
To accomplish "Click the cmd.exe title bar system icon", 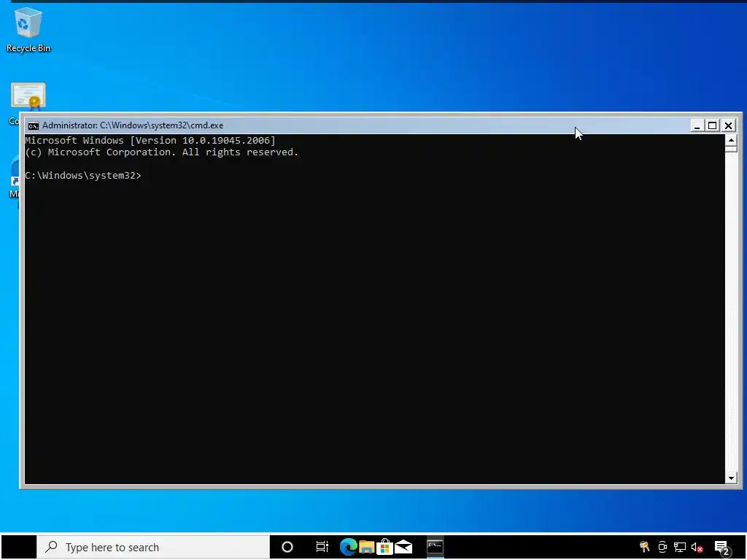I will tap(33, 125).
